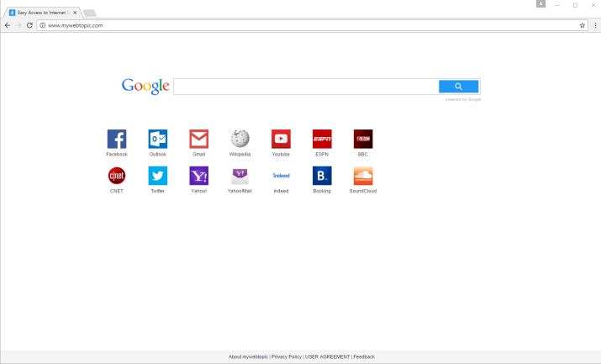601x364 pixels.
Task: Open the SoundCloud shortcut icon
Action: (x=363, y=176)
